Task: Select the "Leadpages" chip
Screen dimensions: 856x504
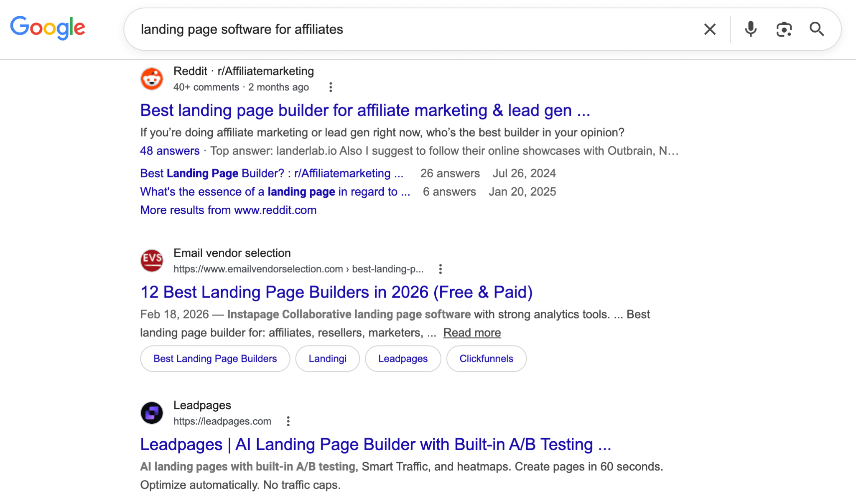Action: click(x=403, y=359)
